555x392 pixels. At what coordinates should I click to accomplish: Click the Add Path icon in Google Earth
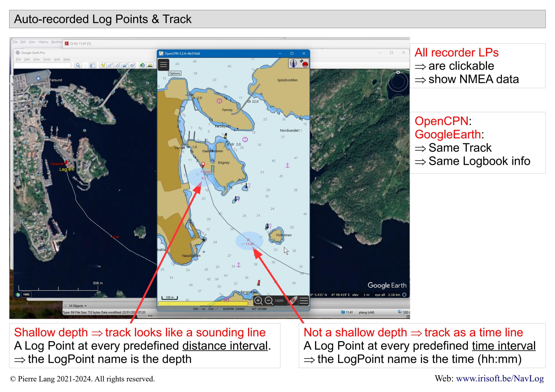click(118, 65)
